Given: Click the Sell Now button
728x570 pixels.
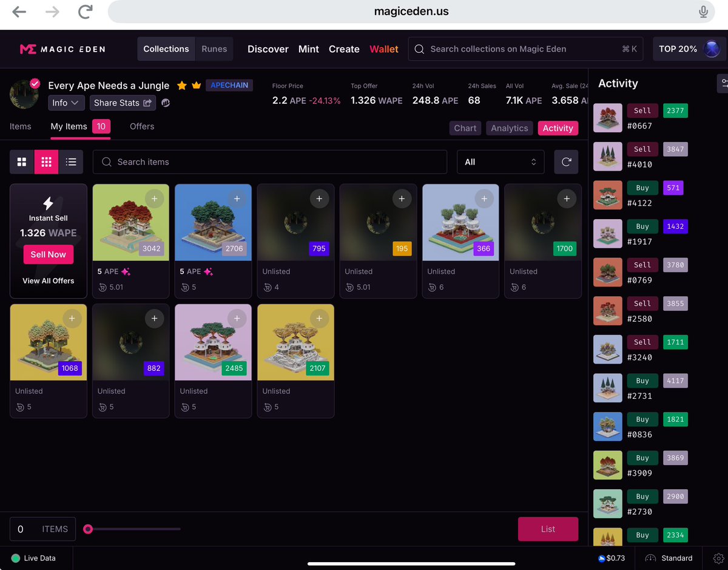Looking at the screenshot, I should 49,254.
